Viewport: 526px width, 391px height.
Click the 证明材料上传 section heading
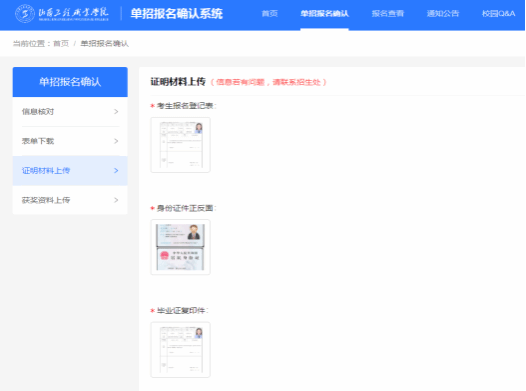coord(178,82)
